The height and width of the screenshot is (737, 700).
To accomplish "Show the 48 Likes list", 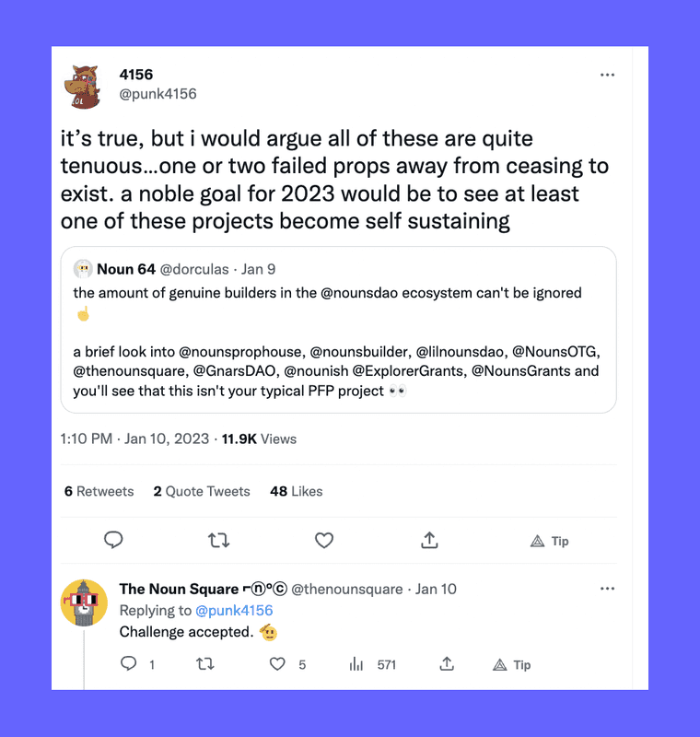I will 296,491.
